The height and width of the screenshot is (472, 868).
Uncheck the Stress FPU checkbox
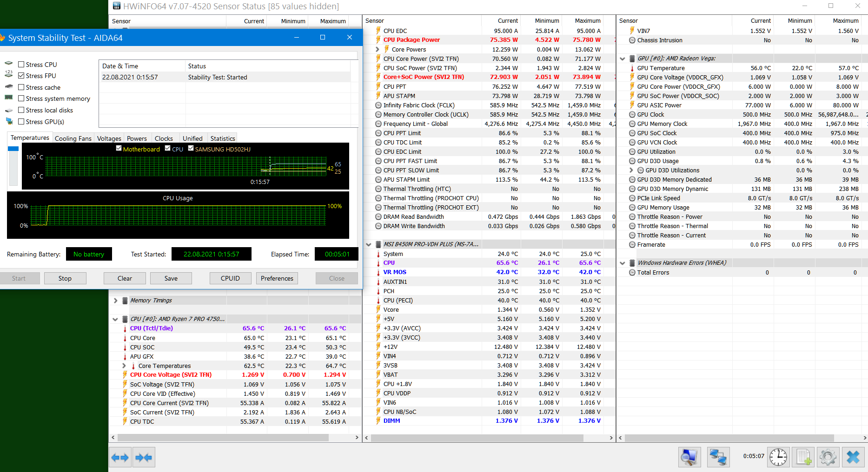(21, 76)
